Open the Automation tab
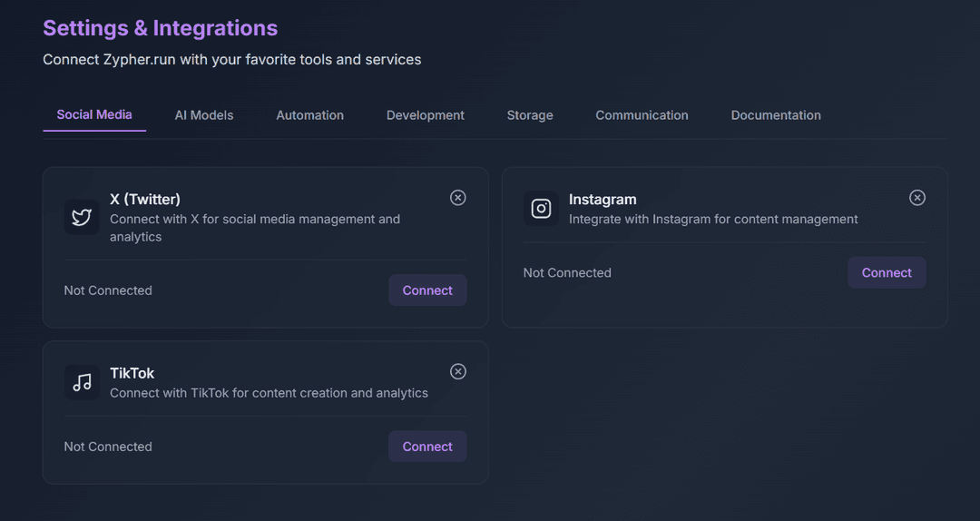 pyautogui.click(x=310, y=115)
